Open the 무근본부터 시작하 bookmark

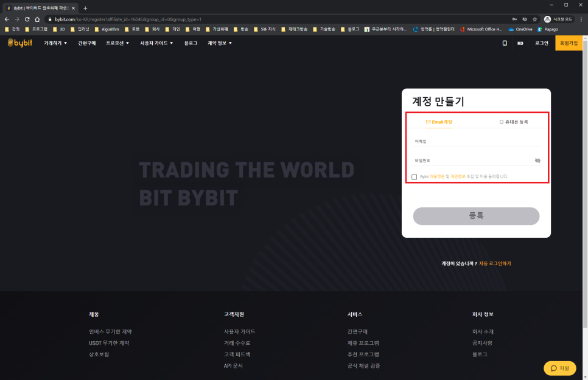pyautogui.click(x=385, y=29)
